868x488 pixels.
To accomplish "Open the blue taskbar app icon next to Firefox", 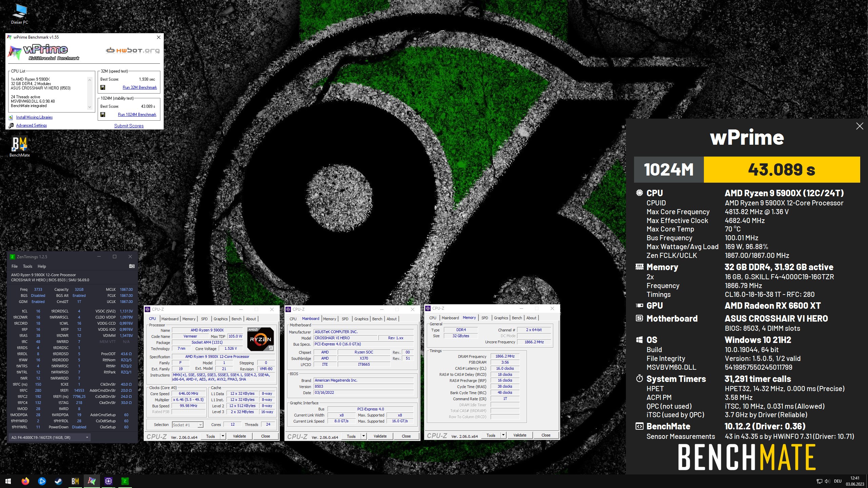I will (x=42, y=481).
